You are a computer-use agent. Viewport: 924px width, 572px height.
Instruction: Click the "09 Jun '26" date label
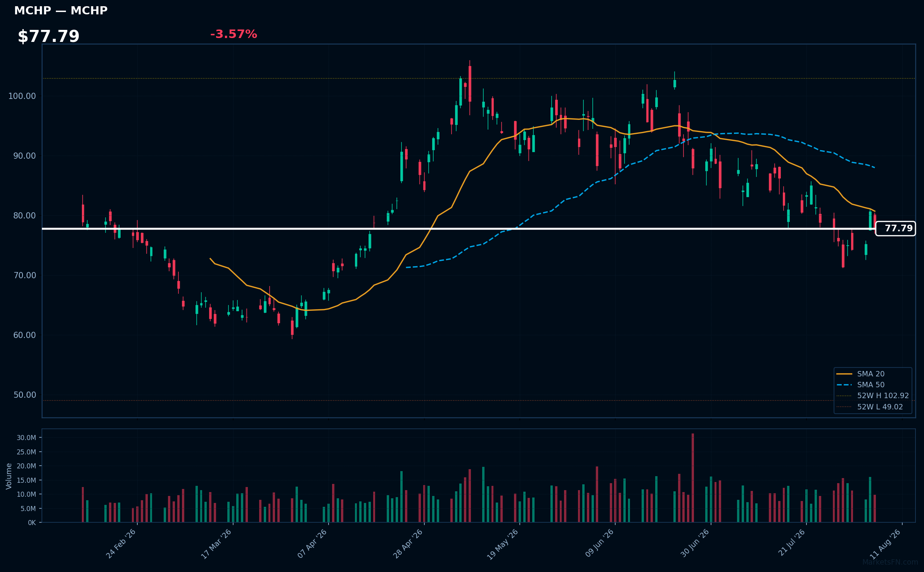pyautogui.click(x=599, y=544)
